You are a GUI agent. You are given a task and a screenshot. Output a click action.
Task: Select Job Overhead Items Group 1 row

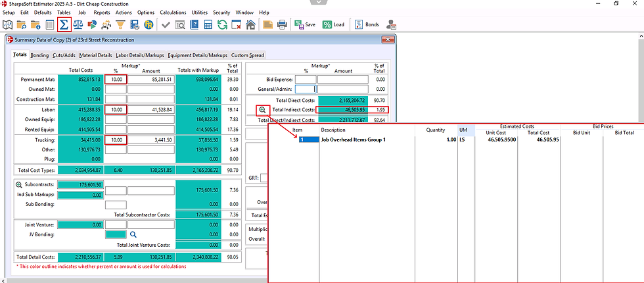tap(353, 140)
